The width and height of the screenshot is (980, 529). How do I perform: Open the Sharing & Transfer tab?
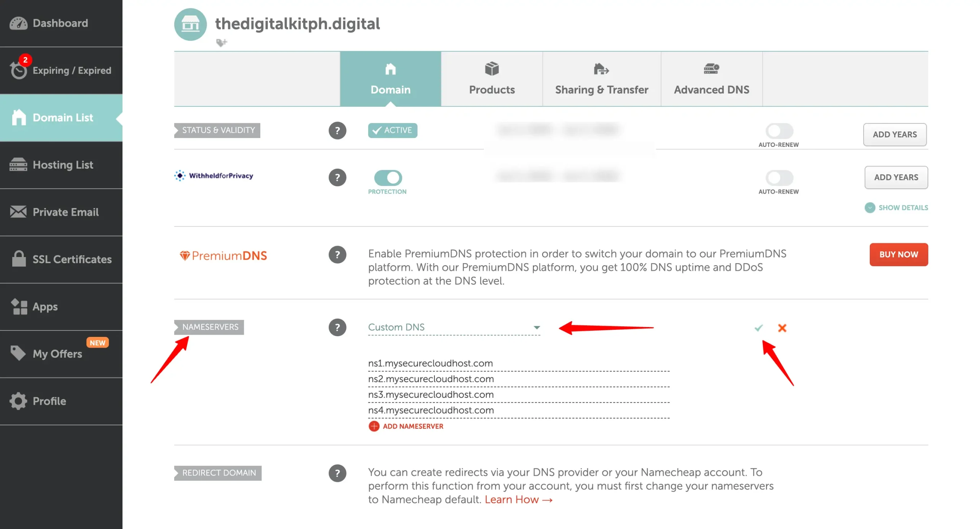(602, 79)
